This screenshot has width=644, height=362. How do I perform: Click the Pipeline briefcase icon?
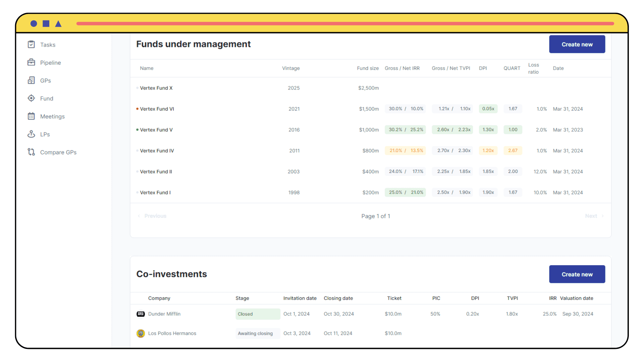tap(31, 62)
